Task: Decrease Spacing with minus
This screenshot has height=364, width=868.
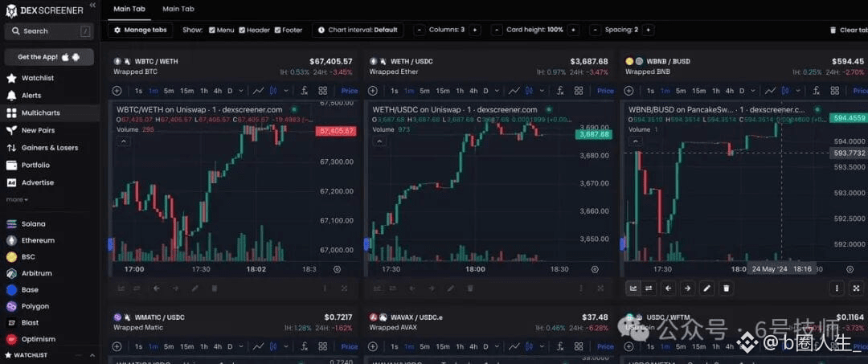Action: [x=595, y=30]
